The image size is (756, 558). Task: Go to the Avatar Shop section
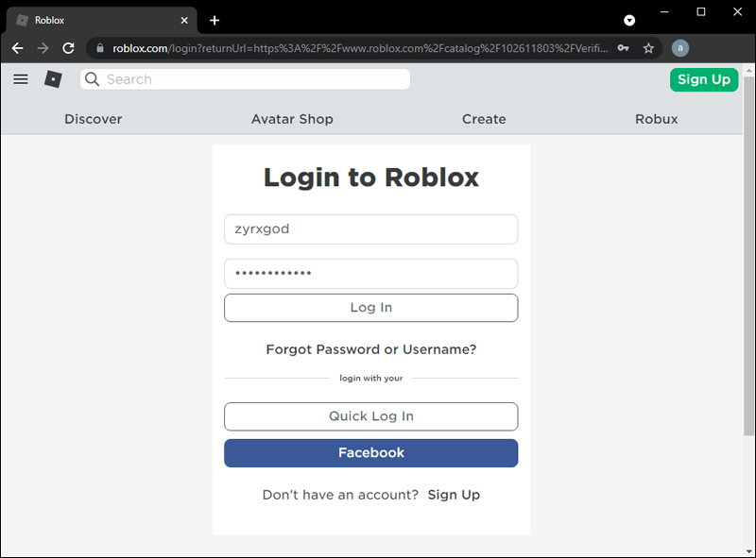pyautogui.click(x=292, y=119)
